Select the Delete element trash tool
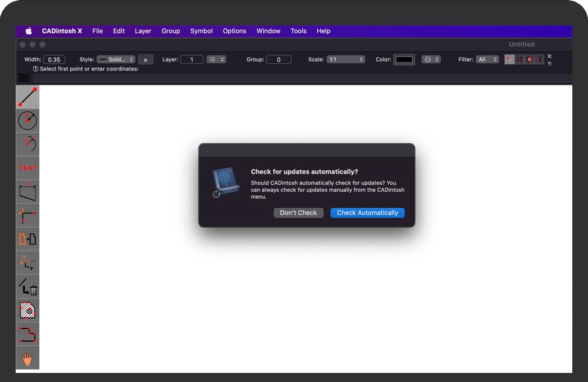 coord(27,287)
